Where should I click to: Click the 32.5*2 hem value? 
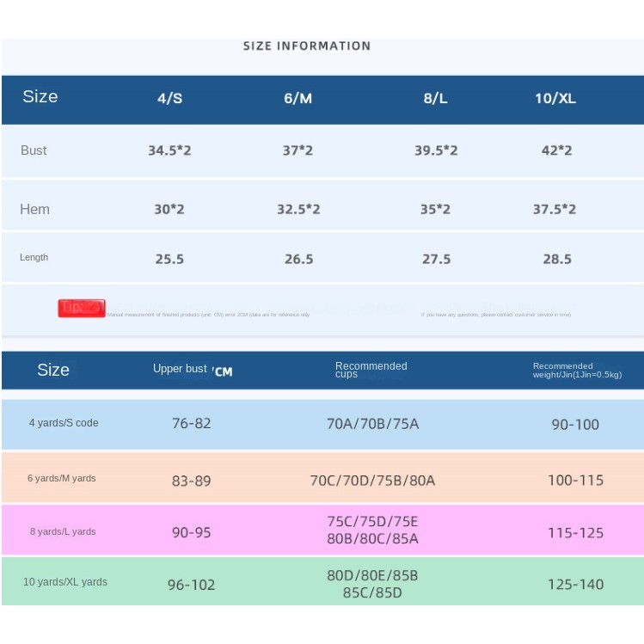click(x=298, y=209)
